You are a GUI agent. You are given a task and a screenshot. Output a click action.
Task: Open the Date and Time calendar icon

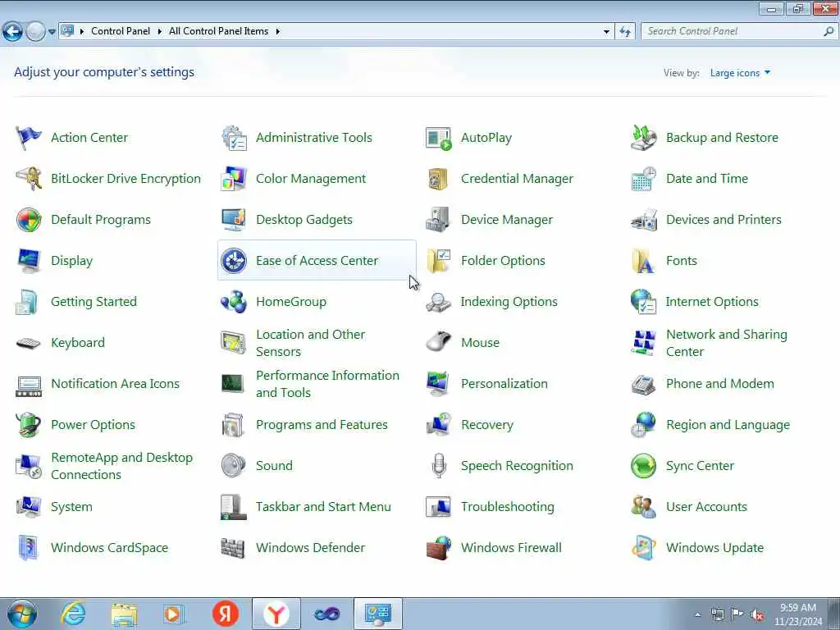tap(643, 178)
